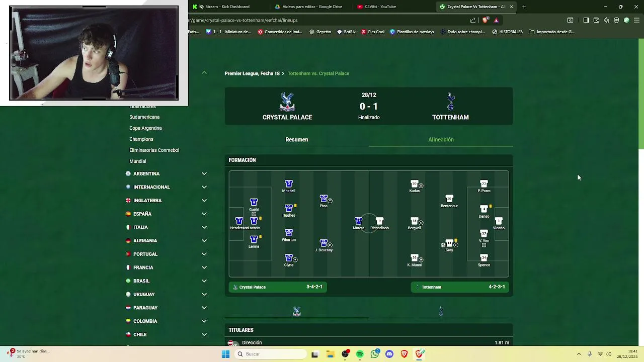
Task: Click the Windows Start button
Action: [225, 354]
